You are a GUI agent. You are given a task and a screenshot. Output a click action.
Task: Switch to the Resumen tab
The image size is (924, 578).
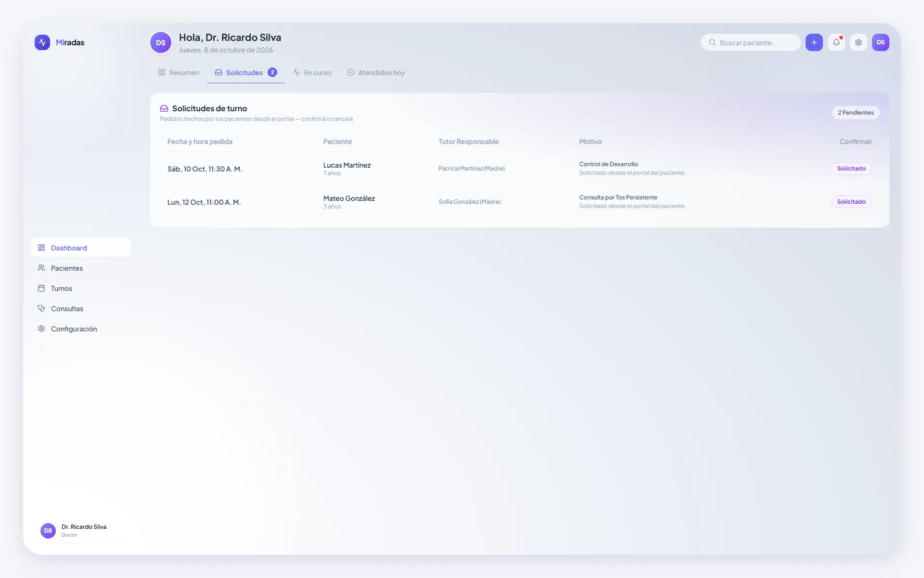pyautogui.click(x=179, y=73)
